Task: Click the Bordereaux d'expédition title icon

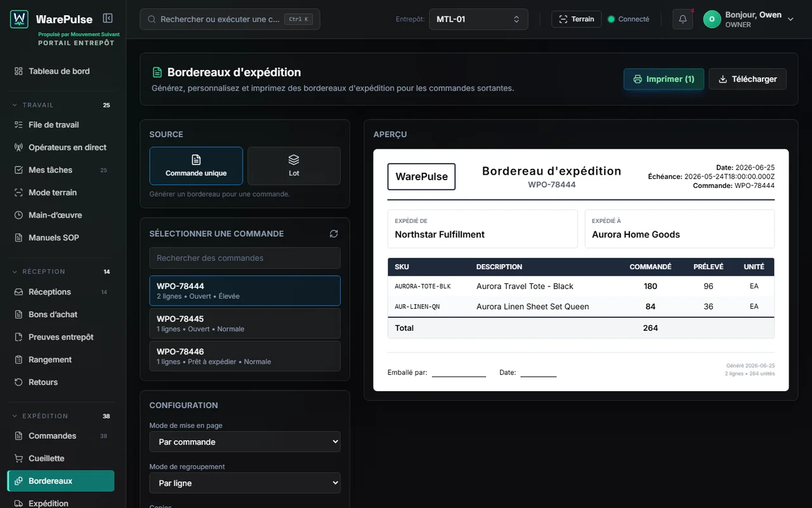Action: pos(157,72)
